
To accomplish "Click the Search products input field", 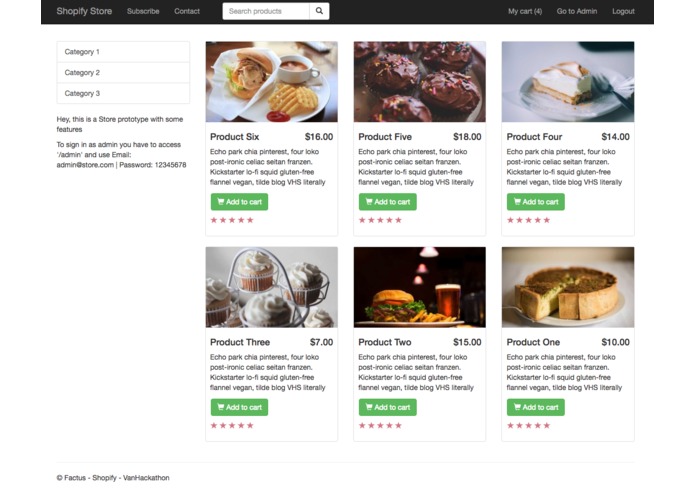I will click(266, 11).
